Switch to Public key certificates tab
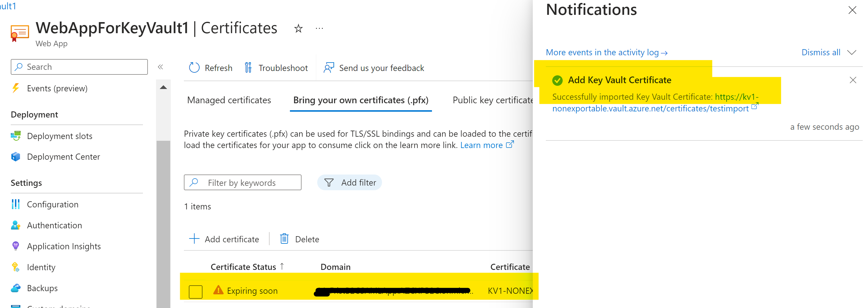Image resolution: width=868 pixels, height=308 pixels. (x=492, y=100)
